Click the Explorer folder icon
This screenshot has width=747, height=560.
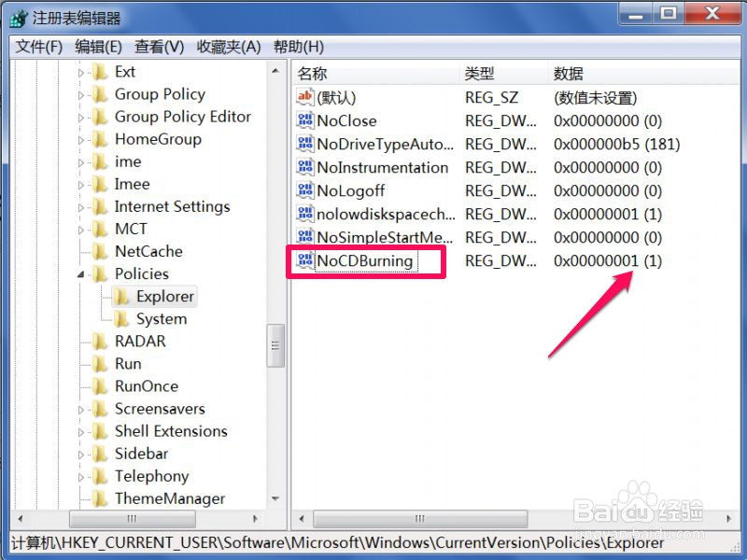click(x=121, y=297)
